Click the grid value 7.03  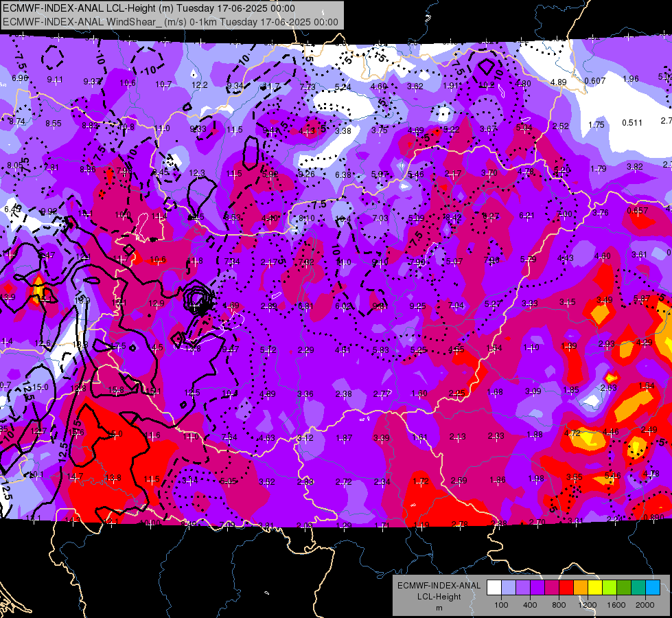pos(380,218)
